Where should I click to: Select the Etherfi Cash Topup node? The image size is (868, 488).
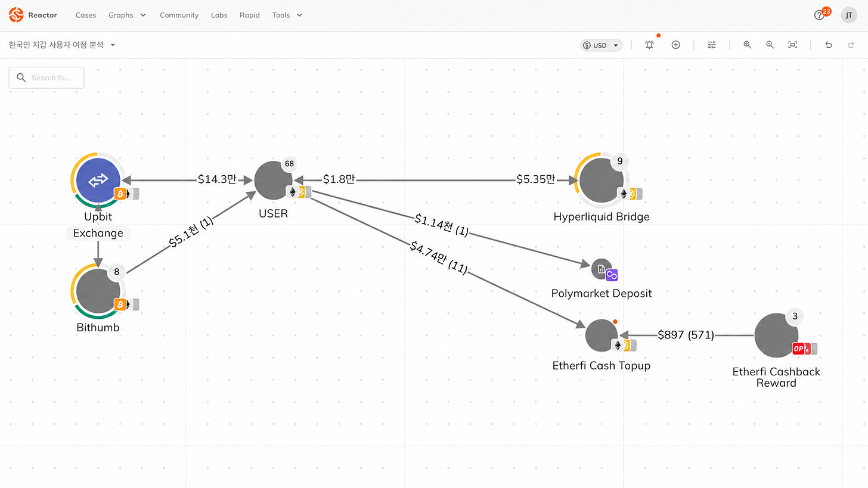(x=601, y=335)
